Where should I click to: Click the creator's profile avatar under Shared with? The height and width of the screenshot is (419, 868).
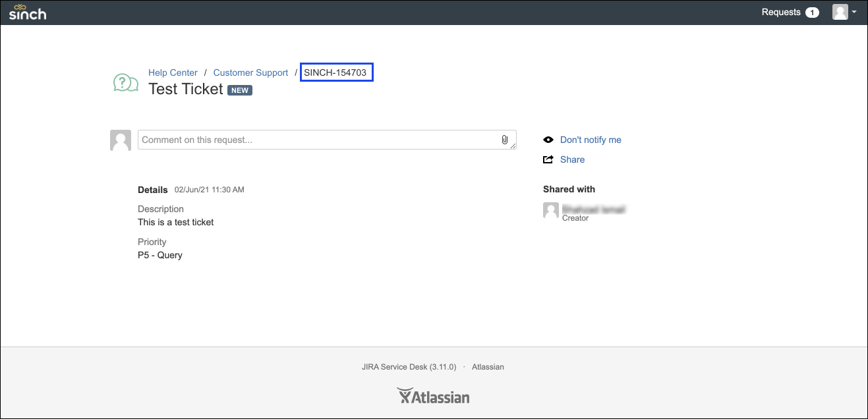[x=551, y=209]
